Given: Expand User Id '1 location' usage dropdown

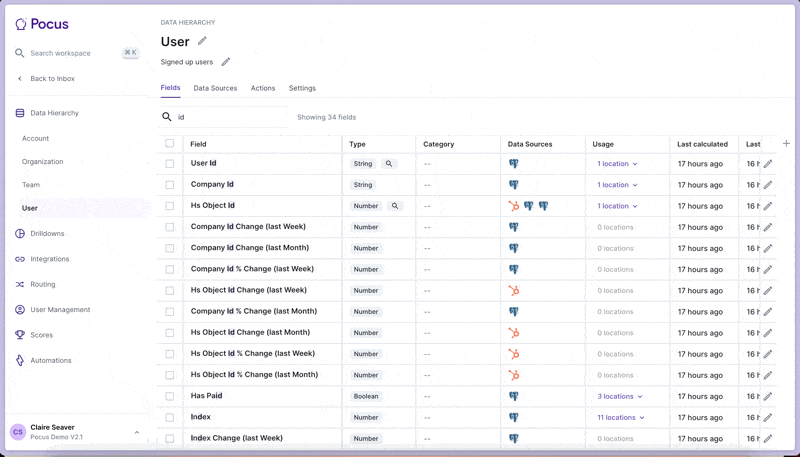Looking at the screenshot, I should (x=617, y=164).
